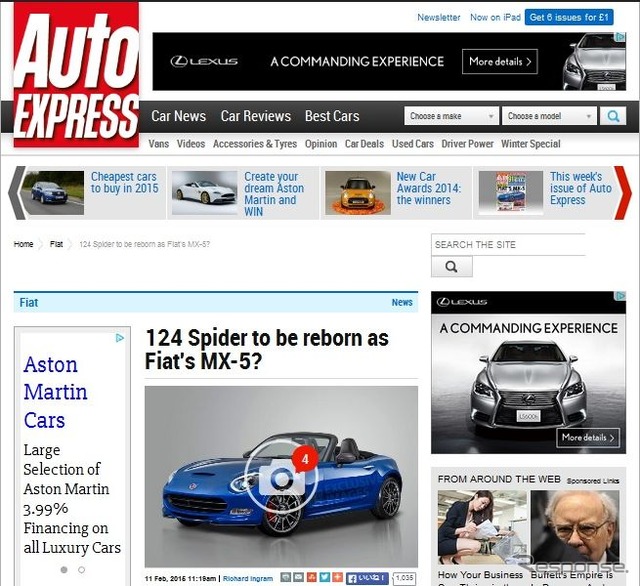Viewport: 640px width, 586px height.
Task: Open Car News menu
Action: tap(178, 116)
